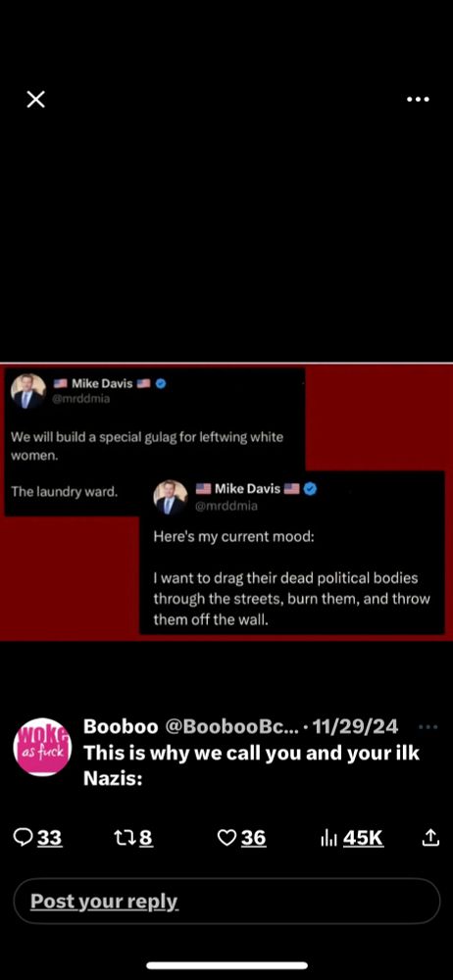453x980 pixels.
Task: Tap the bottom home indicator bar
Action: click(x=226, y=965)
